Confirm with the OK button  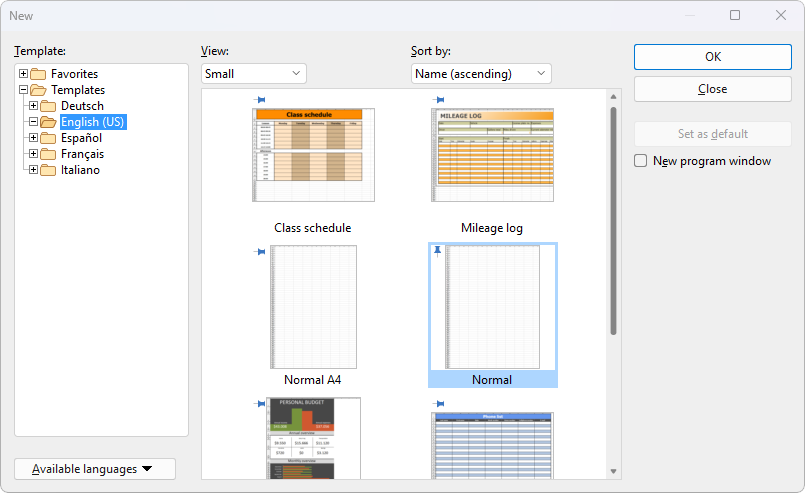pos(713,56)
